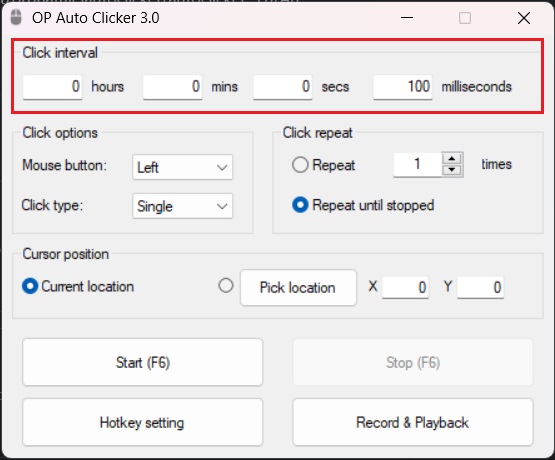
Task: Choose Current location radio button
Action: tap(30, 286)
